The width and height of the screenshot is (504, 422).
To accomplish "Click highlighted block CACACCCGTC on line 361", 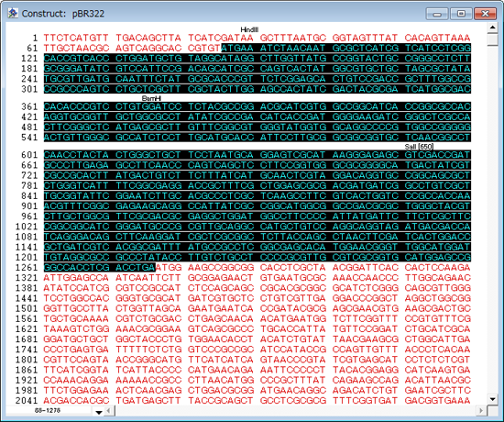I will (76, 106).
